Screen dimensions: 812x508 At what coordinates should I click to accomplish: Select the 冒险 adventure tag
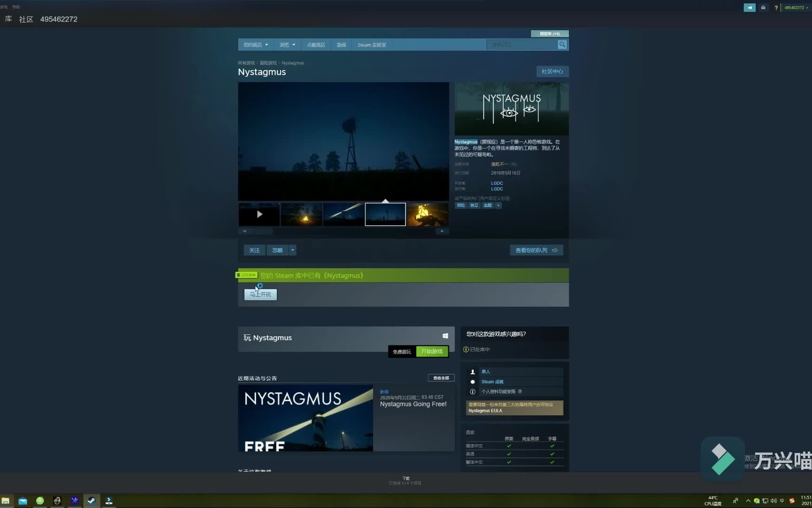tap(461, 206)
